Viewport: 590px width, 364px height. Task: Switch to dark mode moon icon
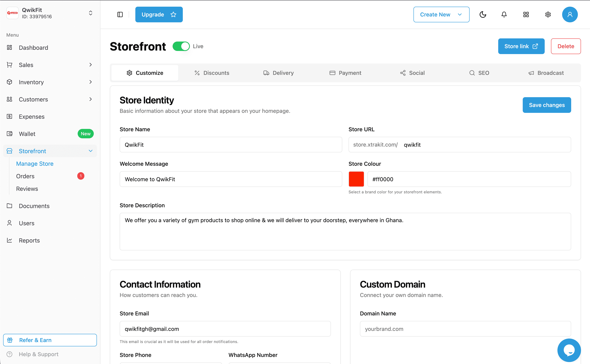pos(483,15)
